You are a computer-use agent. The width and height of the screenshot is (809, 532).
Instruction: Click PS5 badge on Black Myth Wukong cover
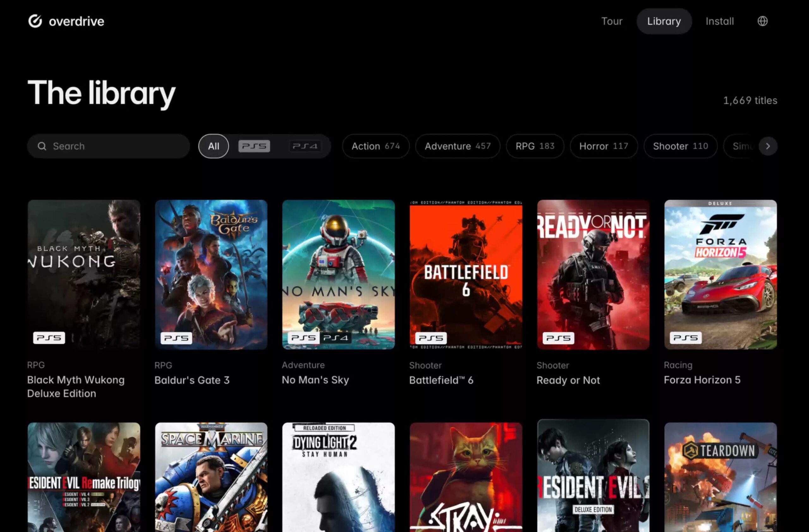(49, 338)
